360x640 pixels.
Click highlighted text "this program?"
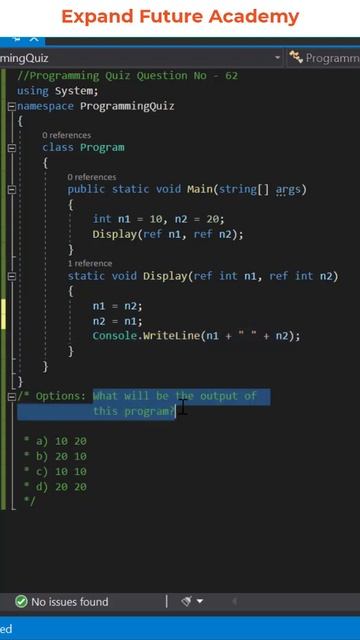click(x=134, y=411)
